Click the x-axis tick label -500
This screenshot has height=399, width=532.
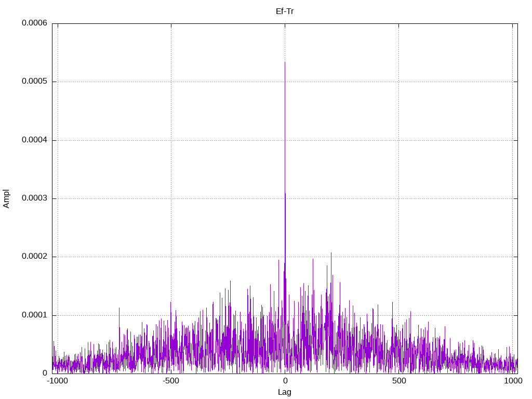click(171, 381)
